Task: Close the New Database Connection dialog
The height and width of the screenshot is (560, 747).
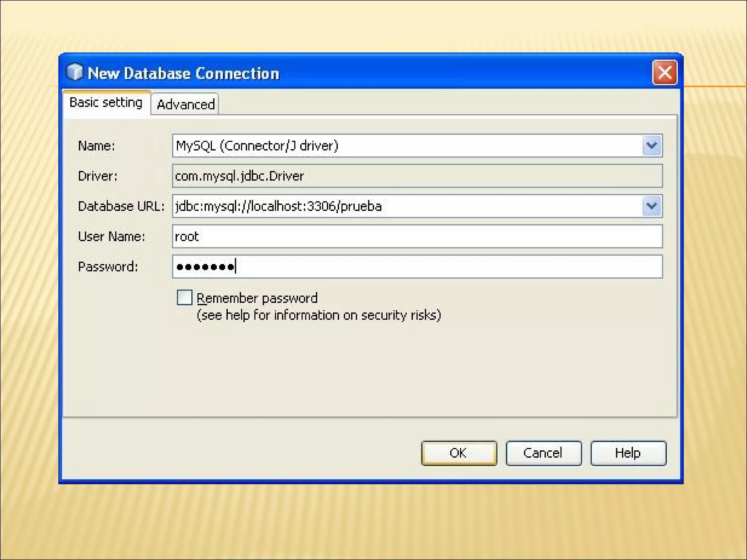Action: [x=664, y=73]
